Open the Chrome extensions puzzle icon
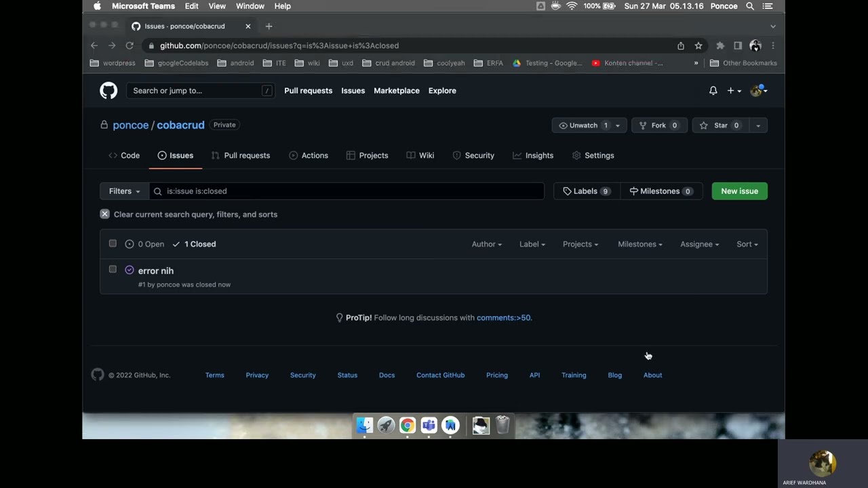 (x=720, y=45)
